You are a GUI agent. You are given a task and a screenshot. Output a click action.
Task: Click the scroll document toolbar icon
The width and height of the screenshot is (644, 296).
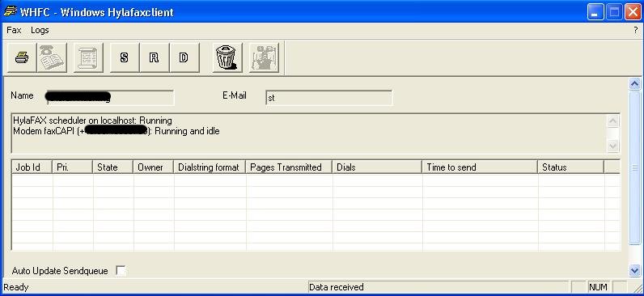click(x=88, y=58)
